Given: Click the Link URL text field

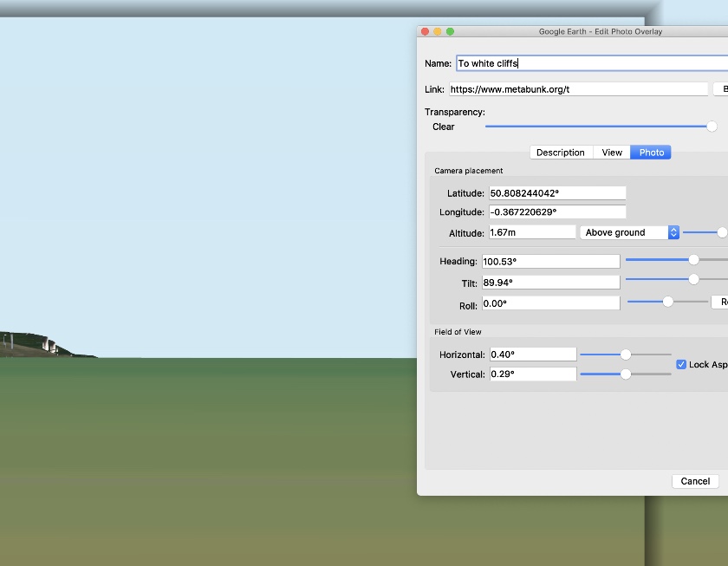Looking at the screenshot, I should click(578, 89).
